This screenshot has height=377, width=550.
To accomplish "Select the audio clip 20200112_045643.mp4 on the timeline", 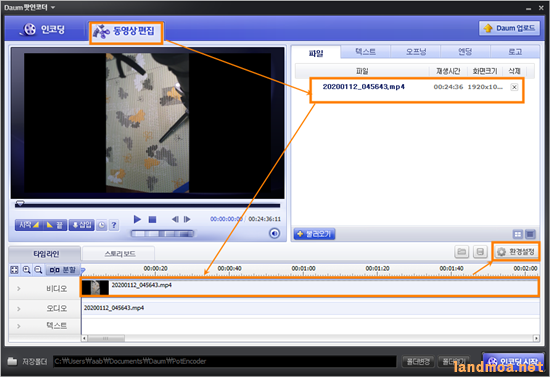I will pyautogui.click(x=310, y=308).
